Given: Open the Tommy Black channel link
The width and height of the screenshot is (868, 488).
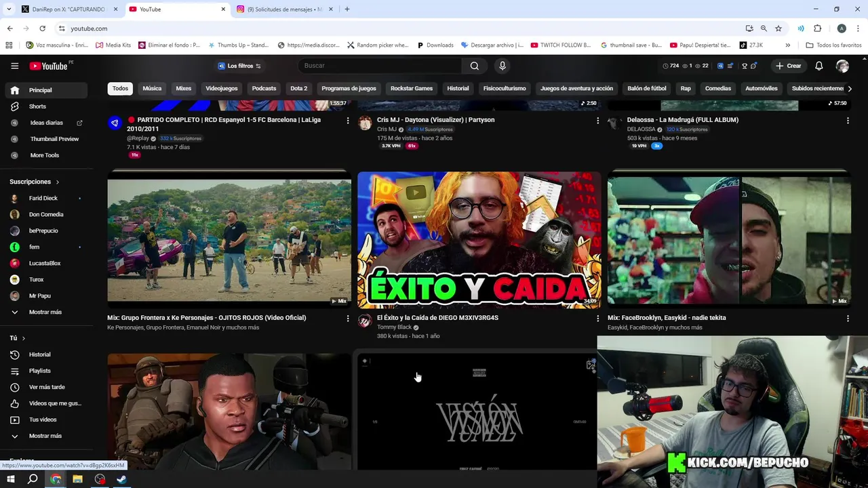Looking at the screenshot, I should tap(395, 327).
